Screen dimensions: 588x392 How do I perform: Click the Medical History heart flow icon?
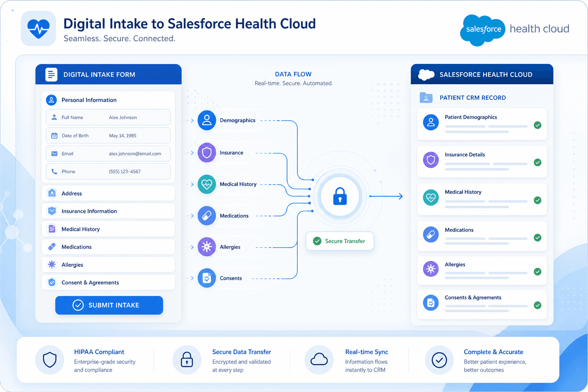207,184
